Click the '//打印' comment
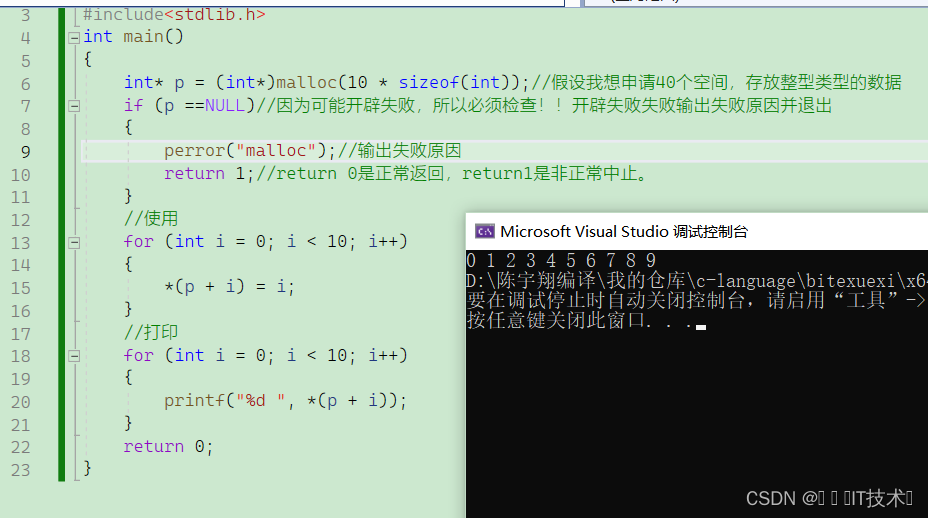Screen dimensions: 928x518 point(151,332)
